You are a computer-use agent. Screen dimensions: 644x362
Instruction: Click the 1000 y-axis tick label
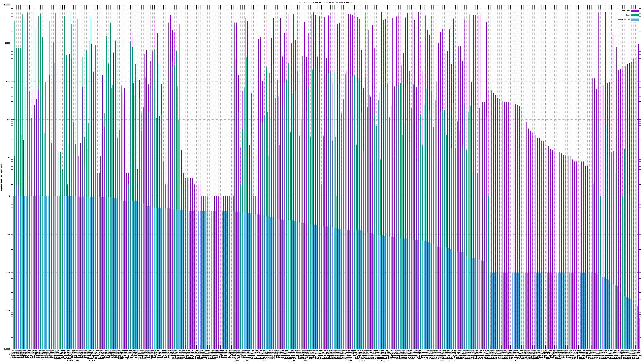pyautogui.click(x=8, y=81)
